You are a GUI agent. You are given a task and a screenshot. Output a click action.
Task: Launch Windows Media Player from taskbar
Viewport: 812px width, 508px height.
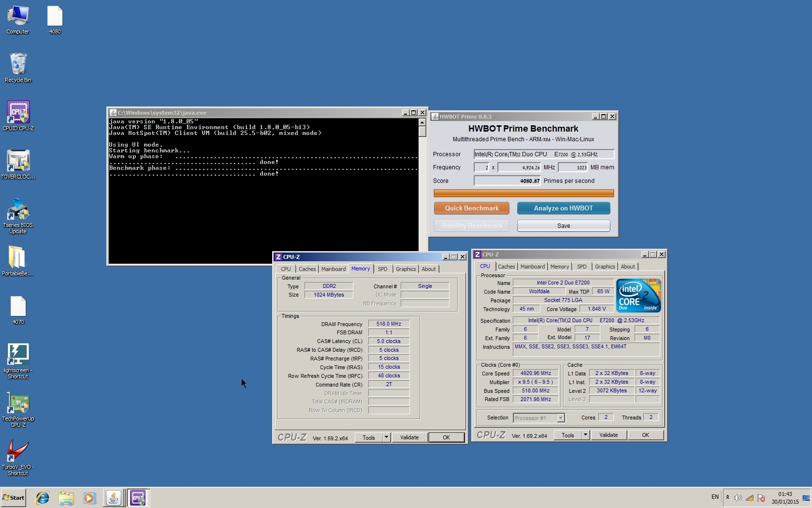click(x=89, y=497)
